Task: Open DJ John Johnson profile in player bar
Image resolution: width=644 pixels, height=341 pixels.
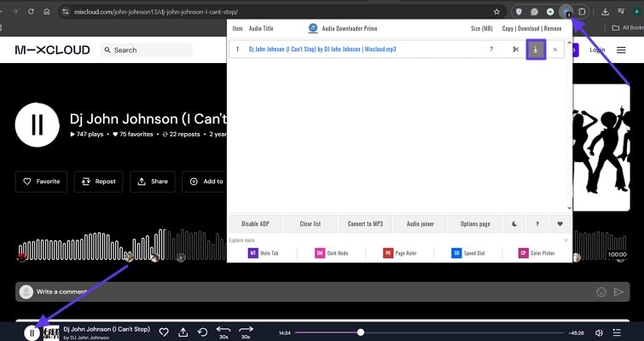Action: click(x=86, y=338)
